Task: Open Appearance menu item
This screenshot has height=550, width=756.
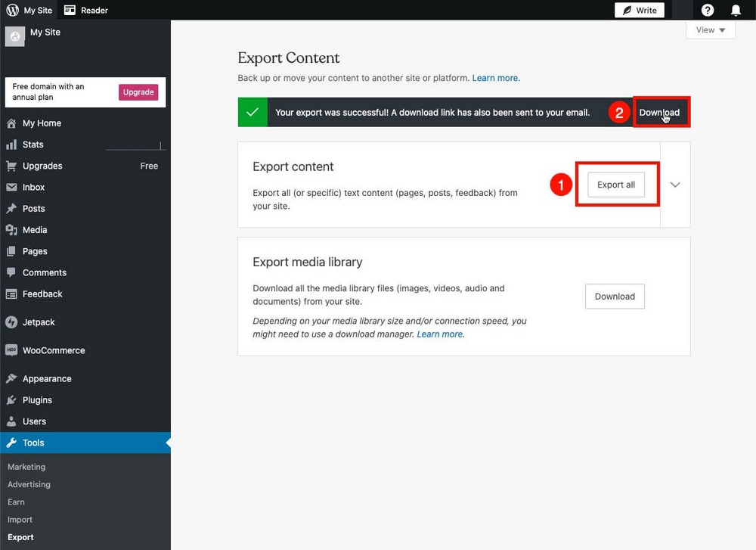Action: click(x=85, y=379)
